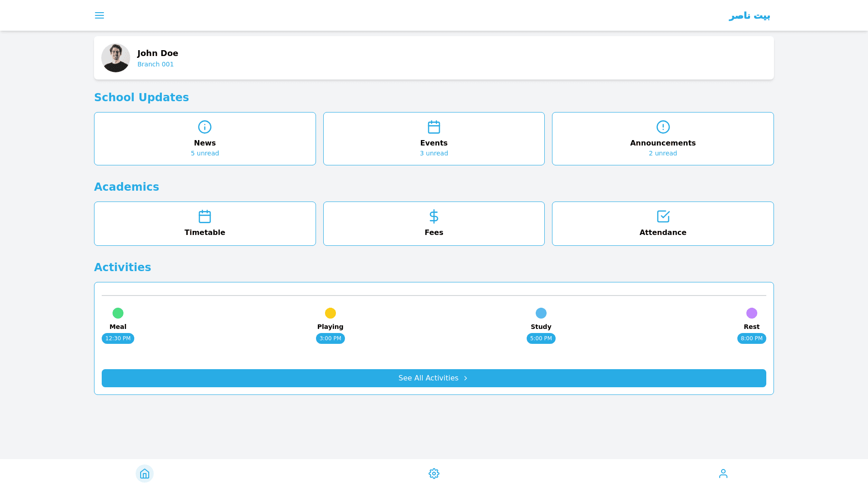
Task: Select the yellow Playing timeline marker
Action: 330,313
